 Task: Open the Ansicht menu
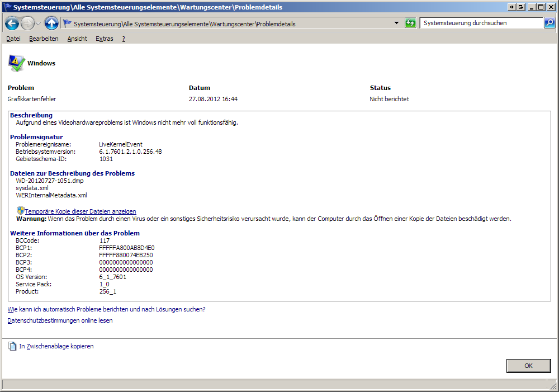pos(77,39)
